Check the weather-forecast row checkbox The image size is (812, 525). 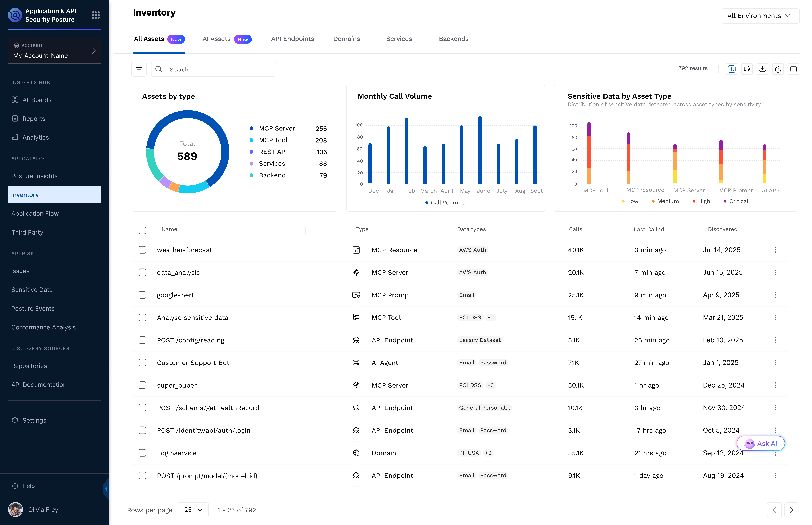coord(142,250)
